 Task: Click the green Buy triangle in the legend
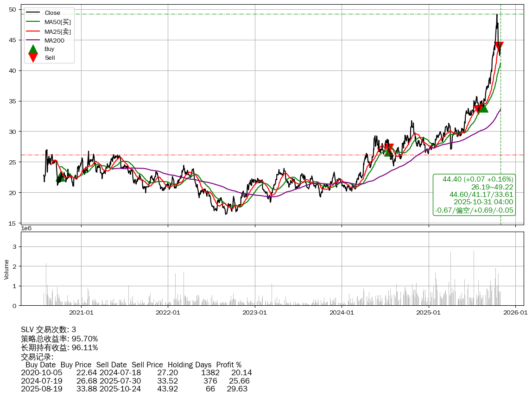pyautogui.click(x=33, y=49)
